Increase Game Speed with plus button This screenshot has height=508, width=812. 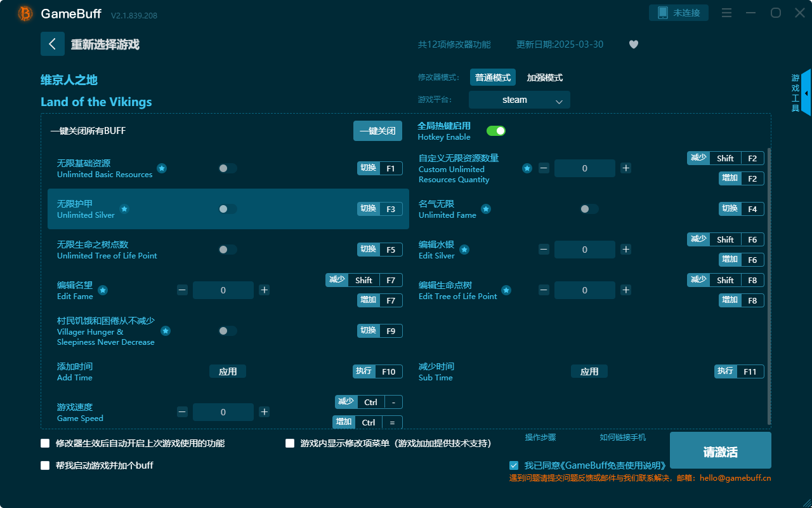click(x=264, y=412)
